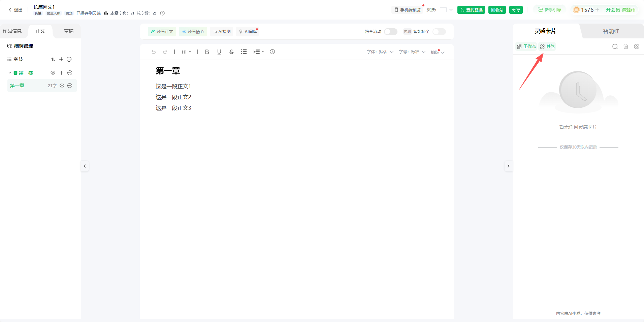Toggle visibility eye for 第一卷

point(53,73)
